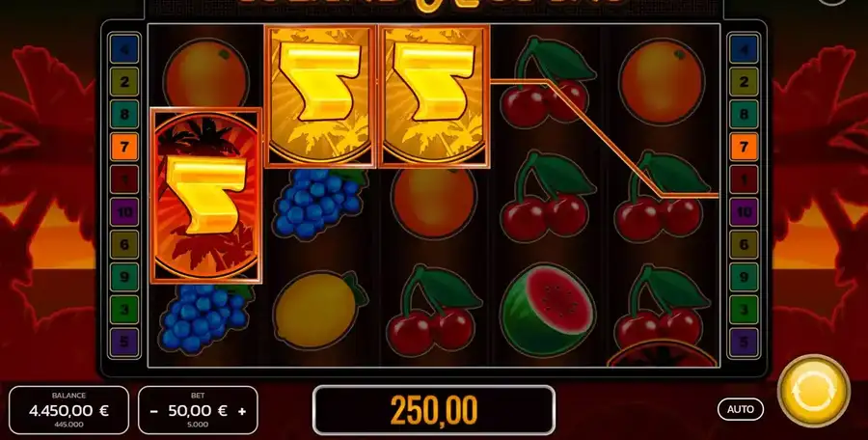Choose payline 2 on left column
Viewport: 868px width, 440px height.
coord(124,82)
